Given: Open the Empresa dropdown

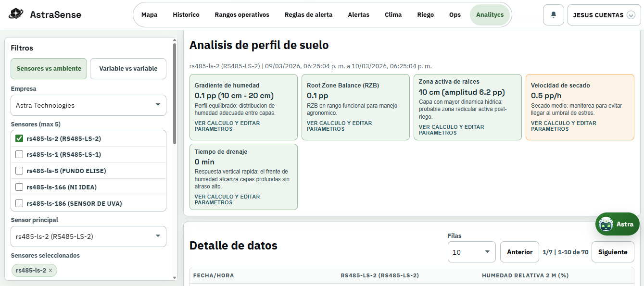Looking at the screenshot, I should click(88, 105).
